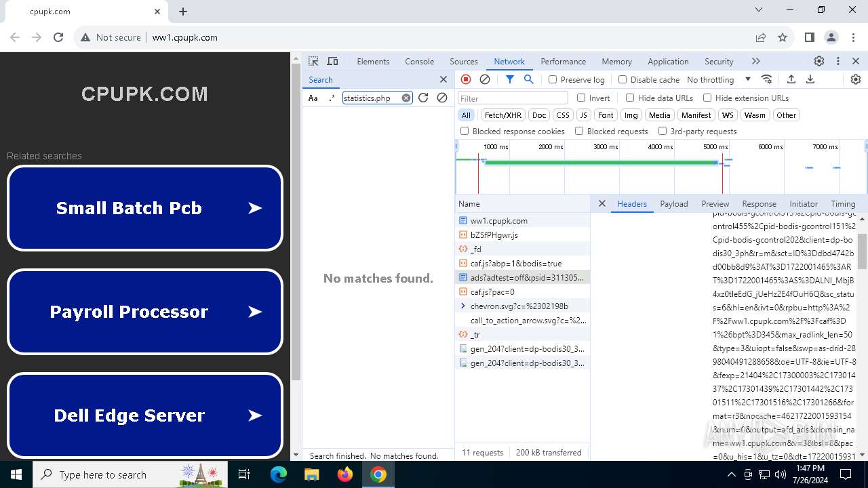Tick the Invert filter checkbox

(x=581, y=98)
